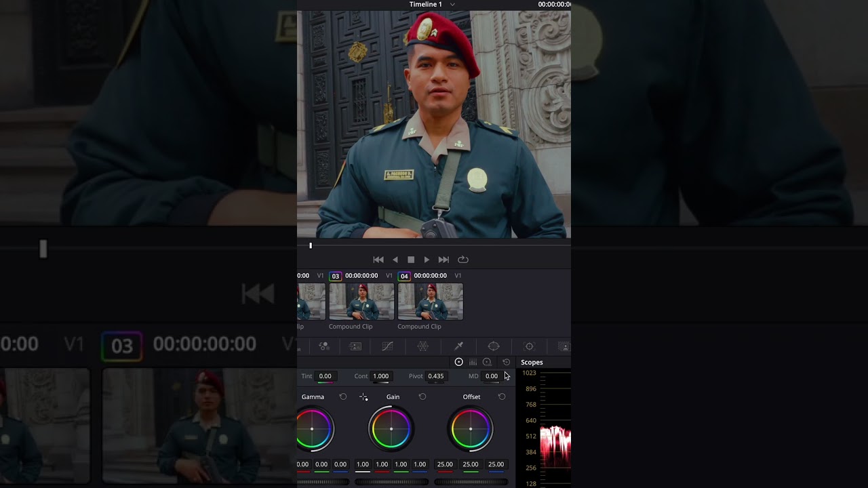Reset all primaries adjustments
This screenshot has height=488, width=868.
(x=506, y=362)
